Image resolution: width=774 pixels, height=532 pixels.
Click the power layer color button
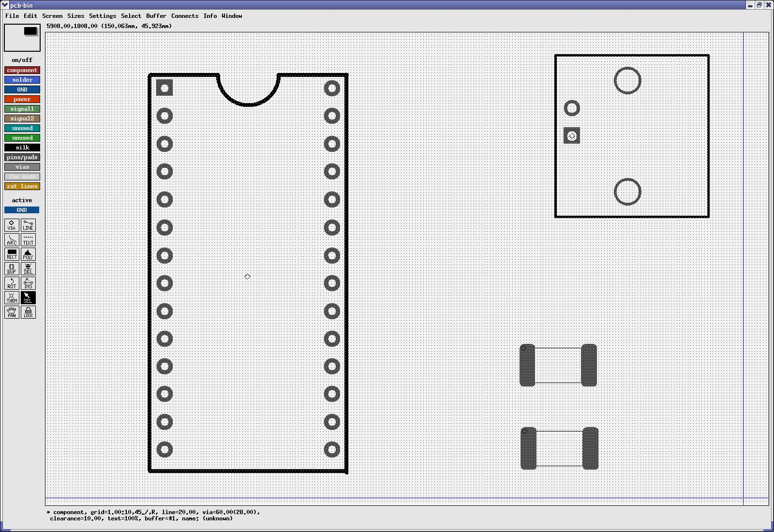coord(22,99)
